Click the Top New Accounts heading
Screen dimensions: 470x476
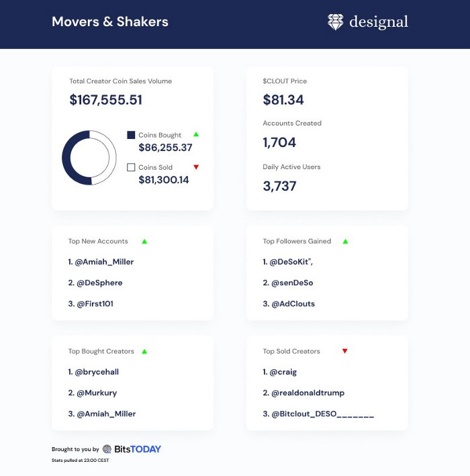coord(98,241)
